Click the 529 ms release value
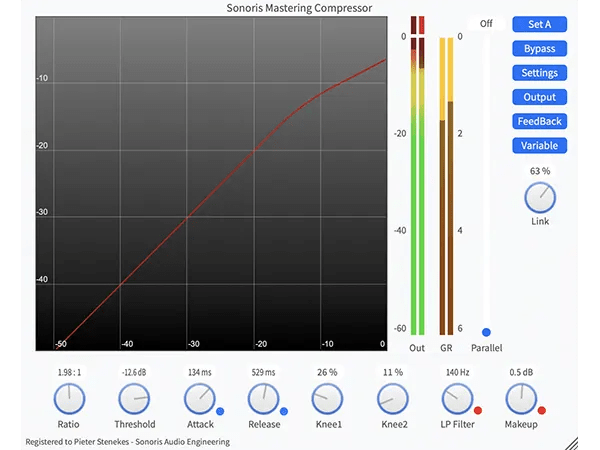The height and width of the screenshot is (450, 600). click(x=263, y=372)
